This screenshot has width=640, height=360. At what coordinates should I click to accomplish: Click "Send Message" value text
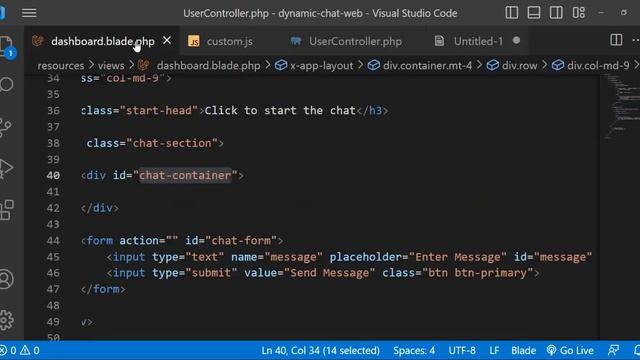[x=329, y=273]
